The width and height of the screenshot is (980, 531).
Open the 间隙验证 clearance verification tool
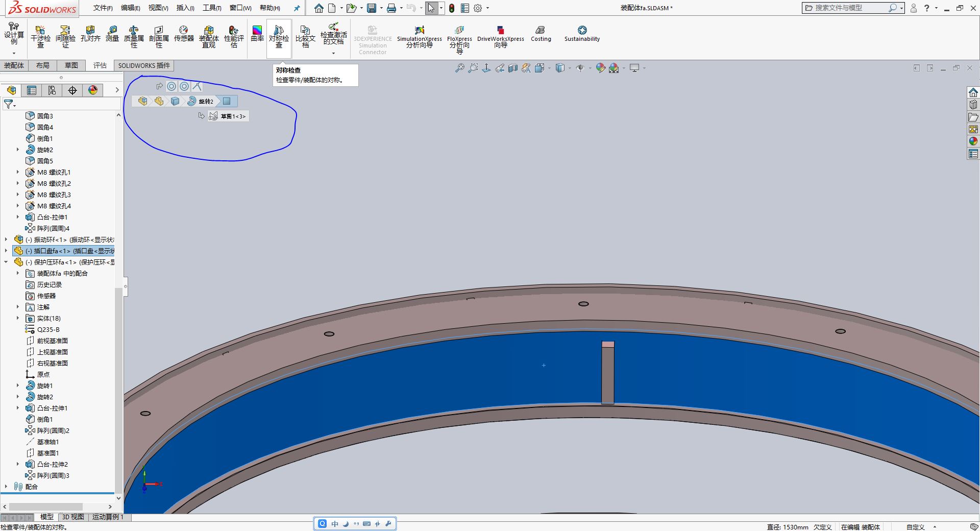65,37
